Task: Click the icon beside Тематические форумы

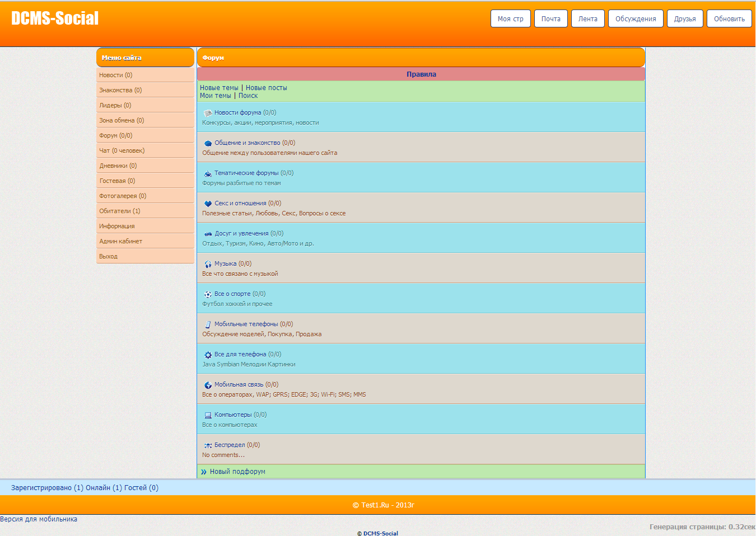Action: click(208, 173)
